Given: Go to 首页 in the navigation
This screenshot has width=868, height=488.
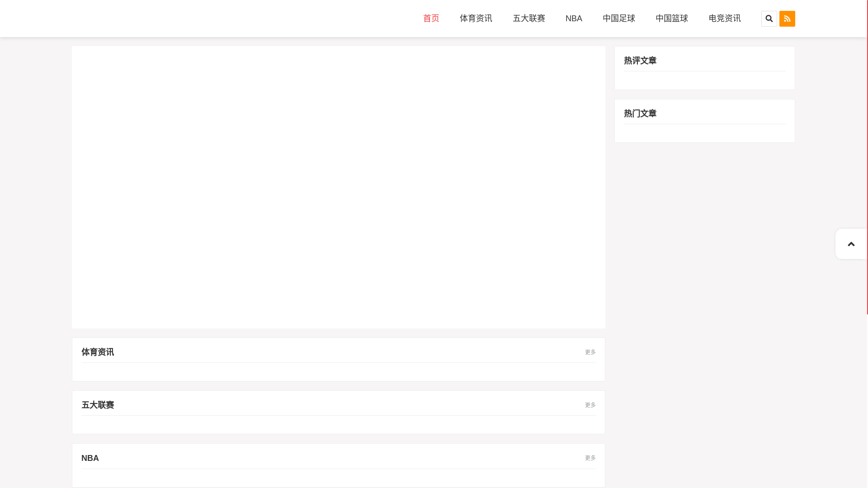Looking at the screenshot, I should click(431, 19).
